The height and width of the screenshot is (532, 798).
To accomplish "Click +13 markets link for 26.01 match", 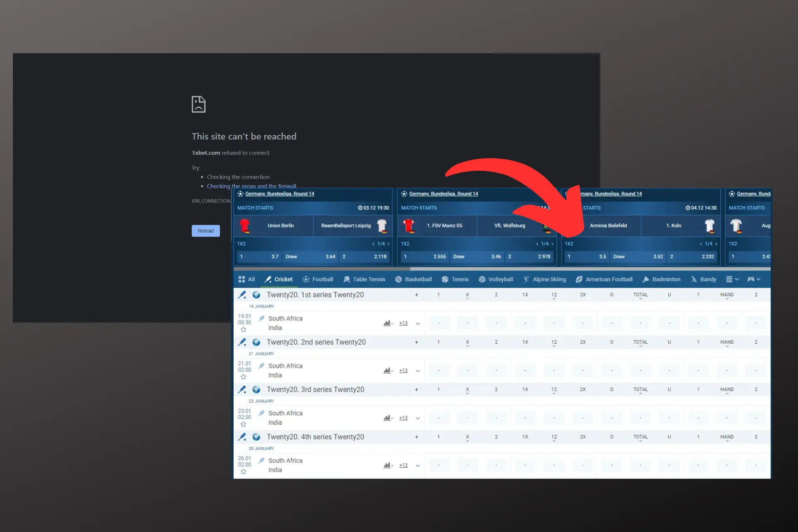I will [403, 465].
